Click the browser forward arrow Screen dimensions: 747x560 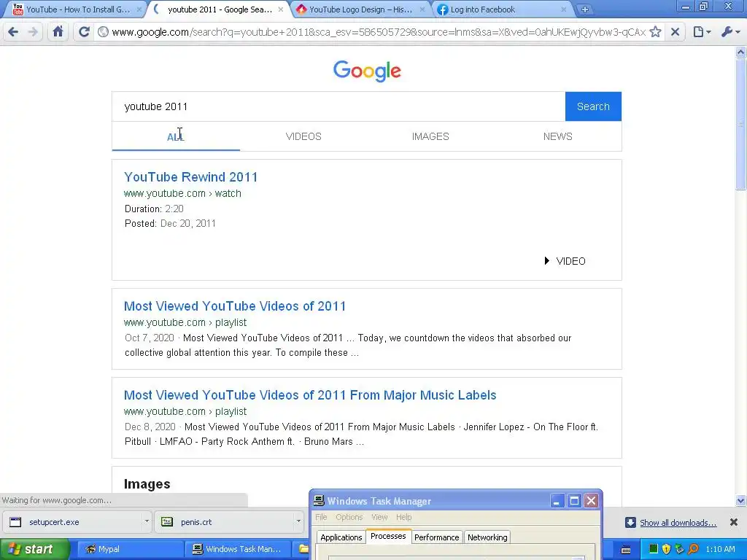(33, 32)
